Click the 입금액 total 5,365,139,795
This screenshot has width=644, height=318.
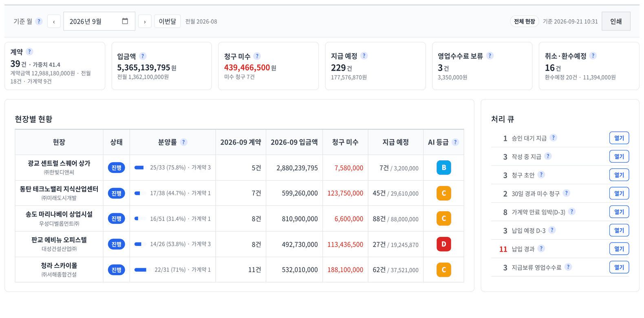143,67
